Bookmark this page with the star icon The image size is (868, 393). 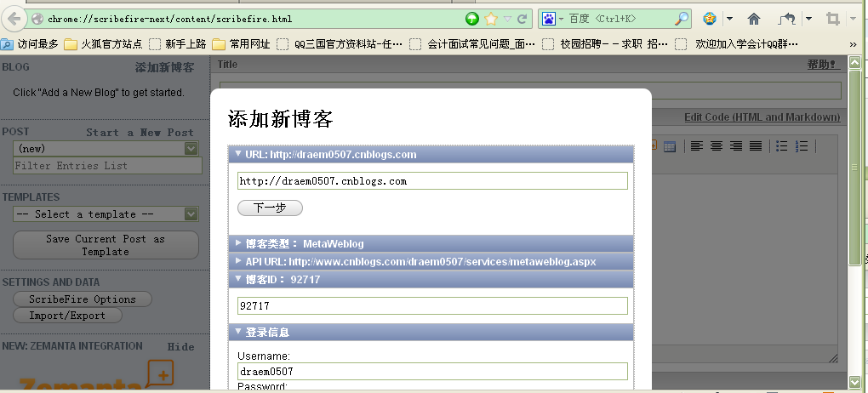pos(491,19)
